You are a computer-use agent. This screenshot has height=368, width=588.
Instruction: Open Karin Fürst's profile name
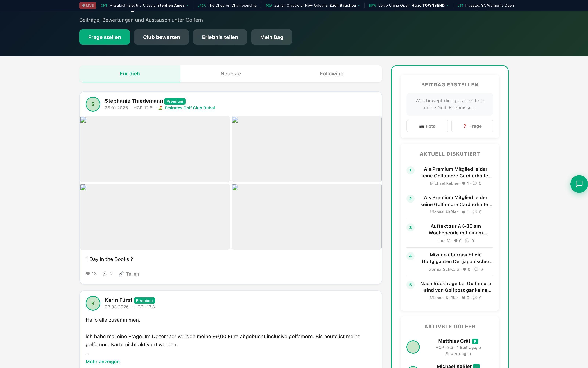[x=119, y=300]
